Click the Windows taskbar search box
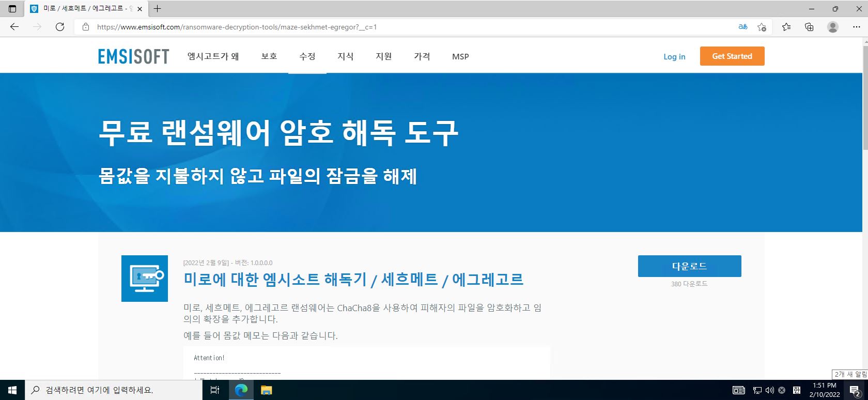868x400 pixels. click(x=114, y=390)
